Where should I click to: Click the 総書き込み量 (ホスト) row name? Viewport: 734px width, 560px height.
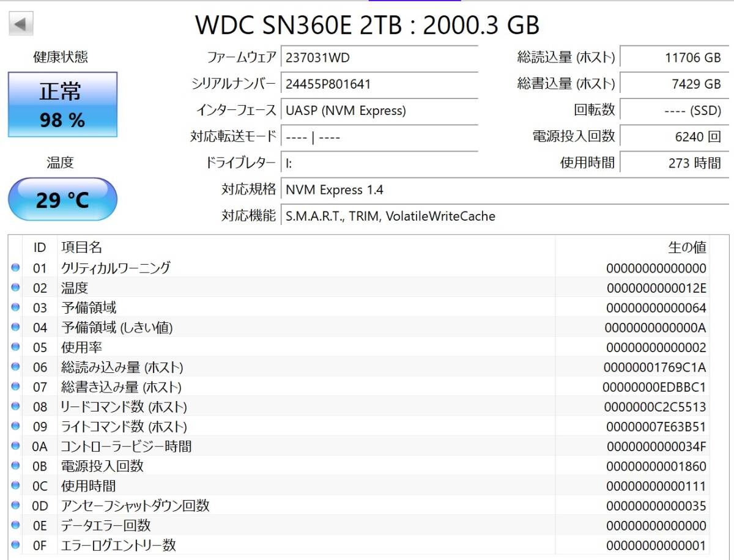point(121,387)
